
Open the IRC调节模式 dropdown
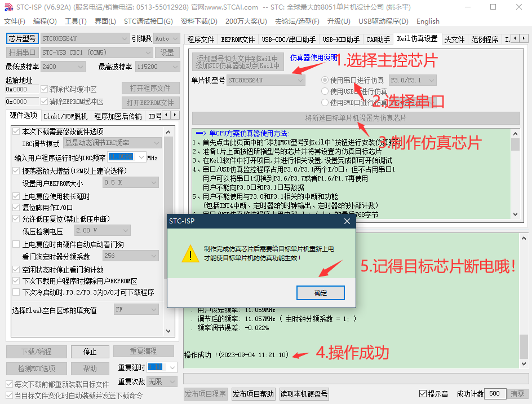pyautogui.click(x=112, y=143)
